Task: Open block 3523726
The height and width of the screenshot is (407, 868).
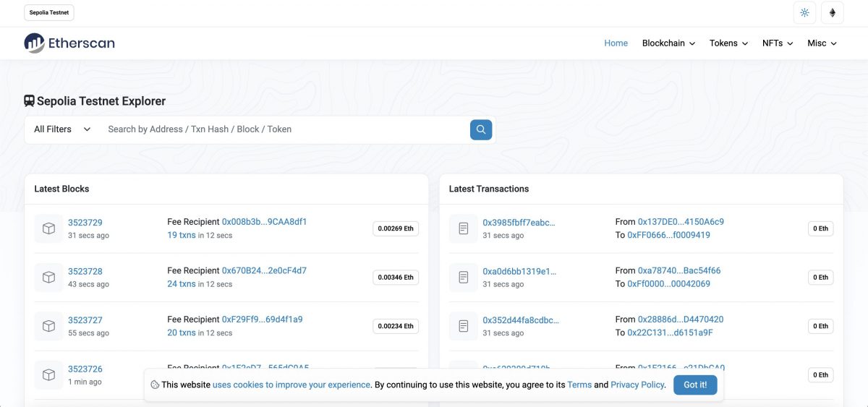Action: point(85,369)
